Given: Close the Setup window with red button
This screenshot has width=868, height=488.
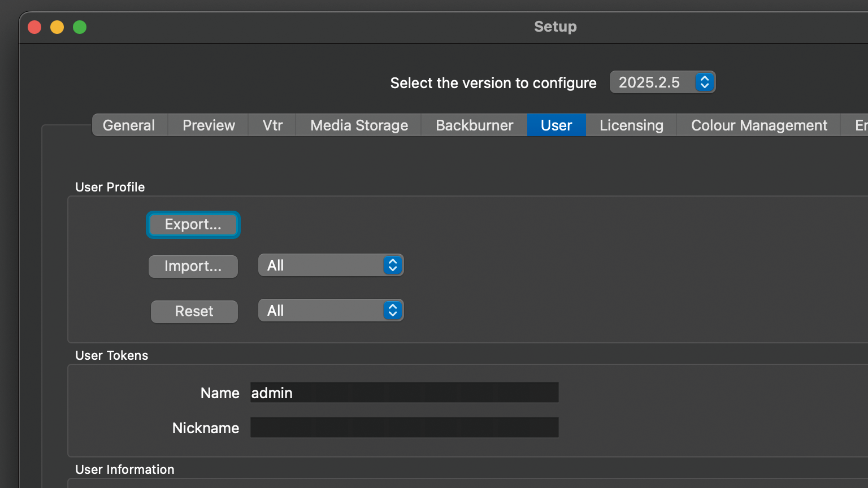Looking at the screenshot, I should [34, 27].
